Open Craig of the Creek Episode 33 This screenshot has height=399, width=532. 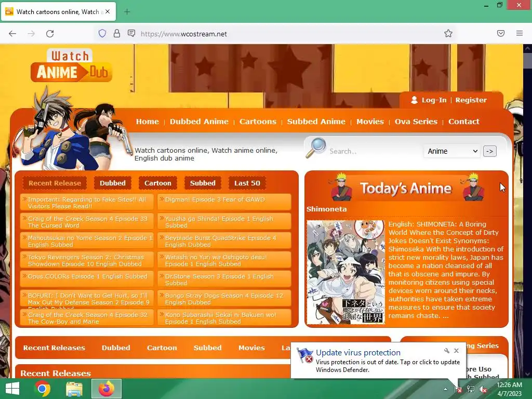tap(87, 222)
